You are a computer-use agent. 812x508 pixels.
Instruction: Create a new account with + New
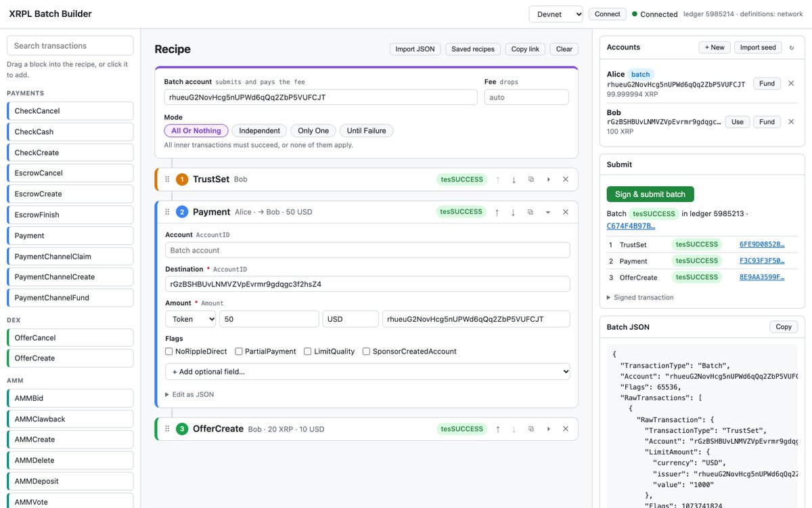click(x=714, y=47)
